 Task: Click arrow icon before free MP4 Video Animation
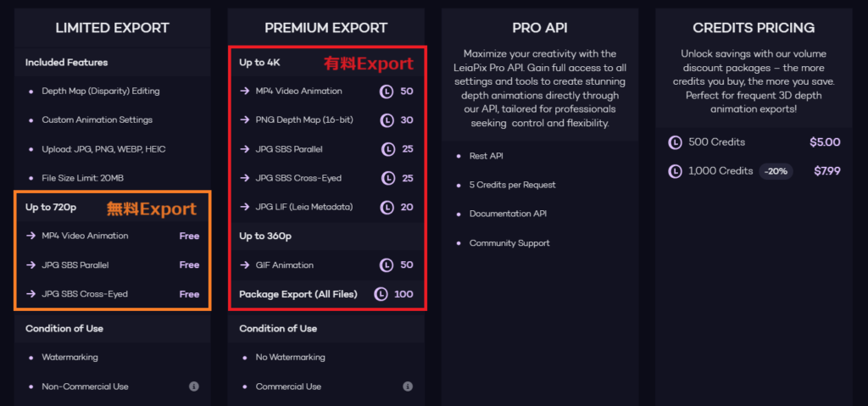click(x=31, y=236)
